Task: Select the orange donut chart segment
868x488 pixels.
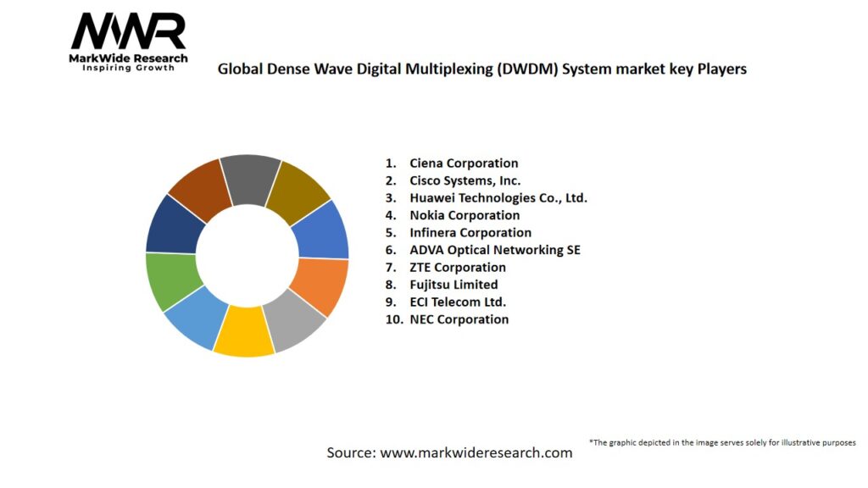Action: 322,286
